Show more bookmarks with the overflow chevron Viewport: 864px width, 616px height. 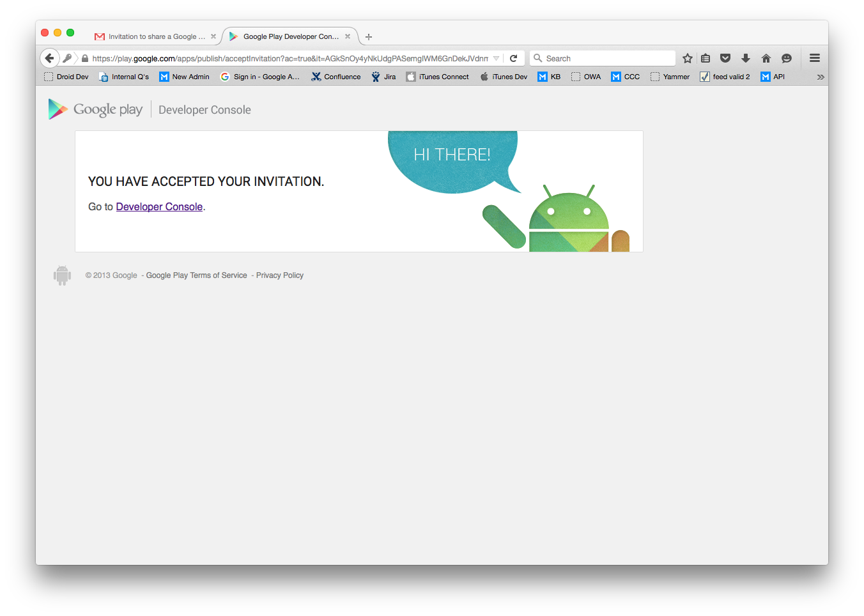821,77
